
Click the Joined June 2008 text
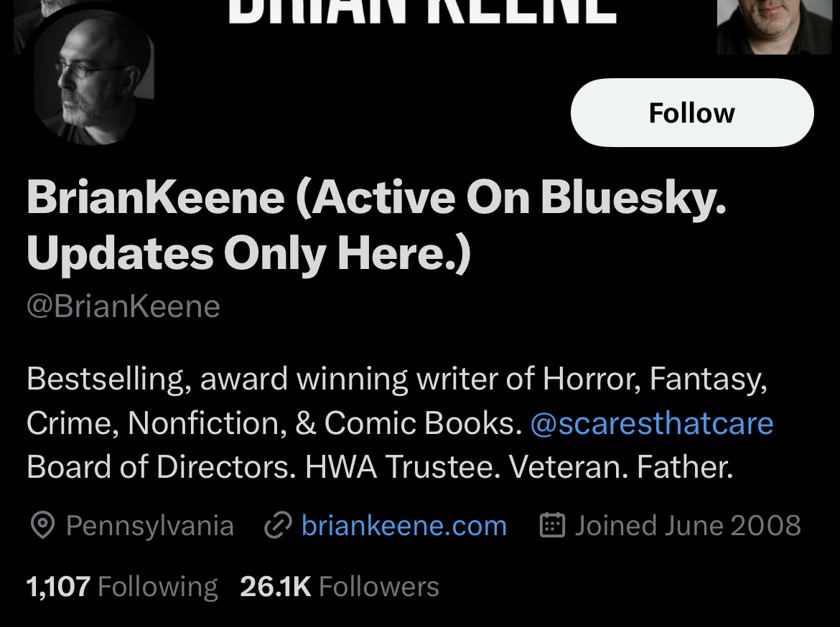[x=688, y=525]
